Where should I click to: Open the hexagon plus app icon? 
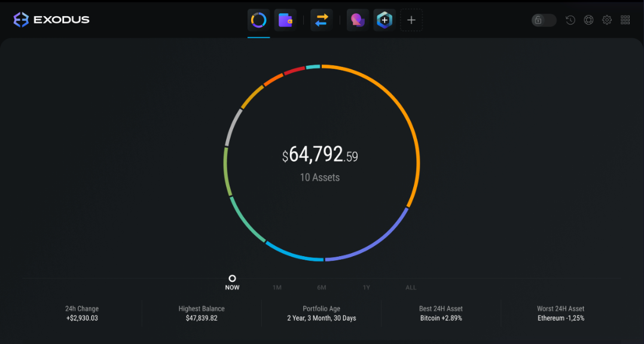click(x=384, y=20)
